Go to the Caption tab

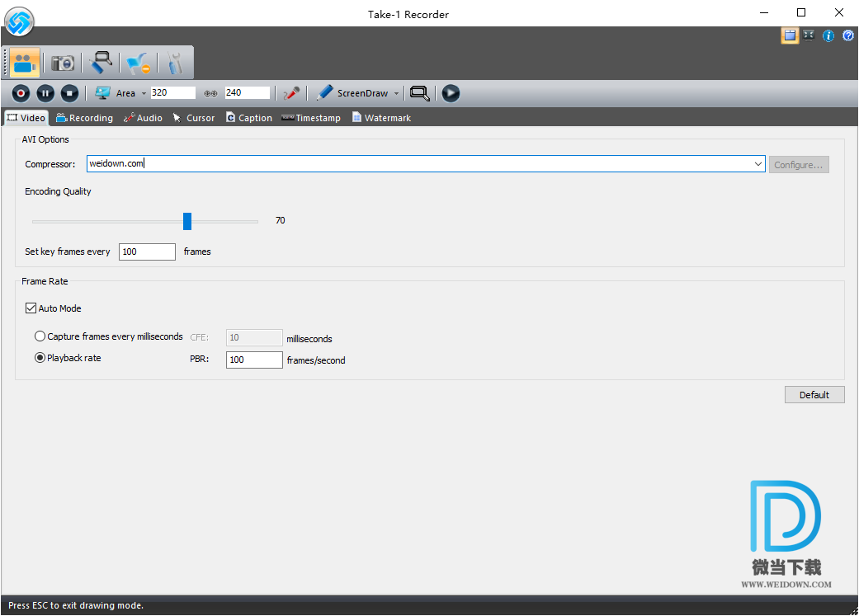[249, 118]
